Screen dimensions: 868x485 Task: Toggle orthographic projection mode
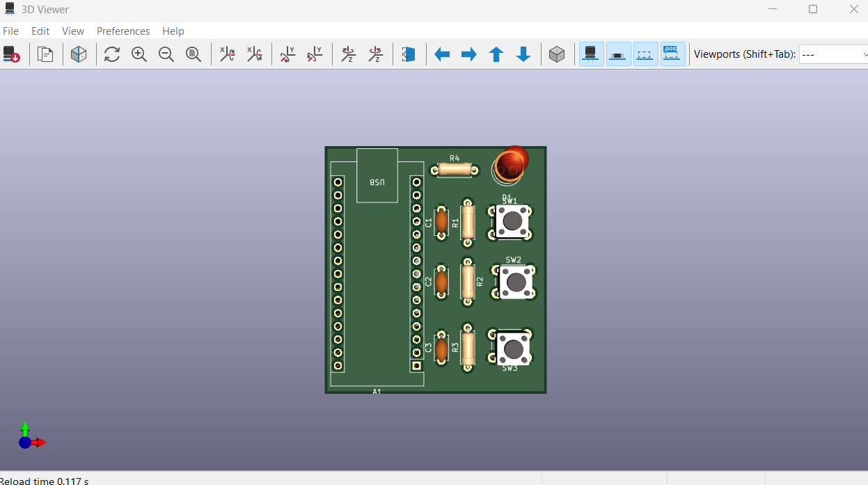tap(557, 54)
